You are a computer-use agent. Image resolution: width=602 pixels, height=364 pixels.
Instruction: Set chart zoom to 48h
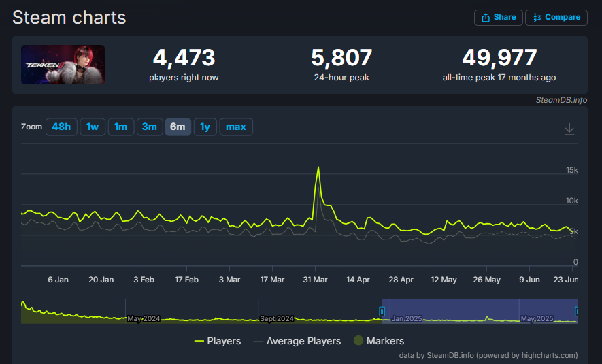click(x=61, y=127)
